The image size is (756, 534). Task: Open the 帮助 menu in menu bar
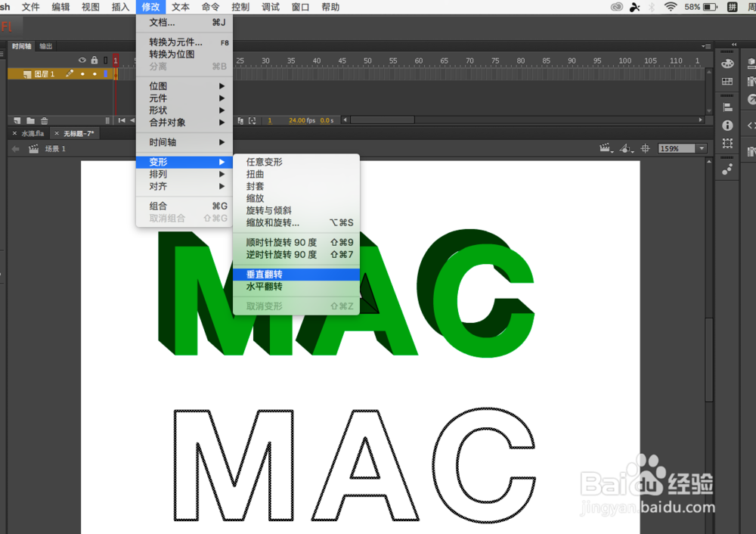click(330, 7)
